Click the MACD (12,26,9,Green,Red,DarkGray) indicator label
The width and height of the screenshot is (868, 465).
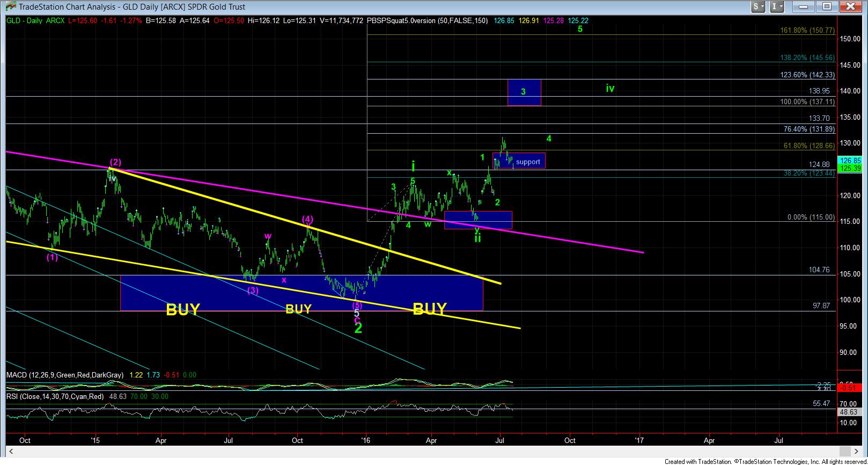point(65,375)
